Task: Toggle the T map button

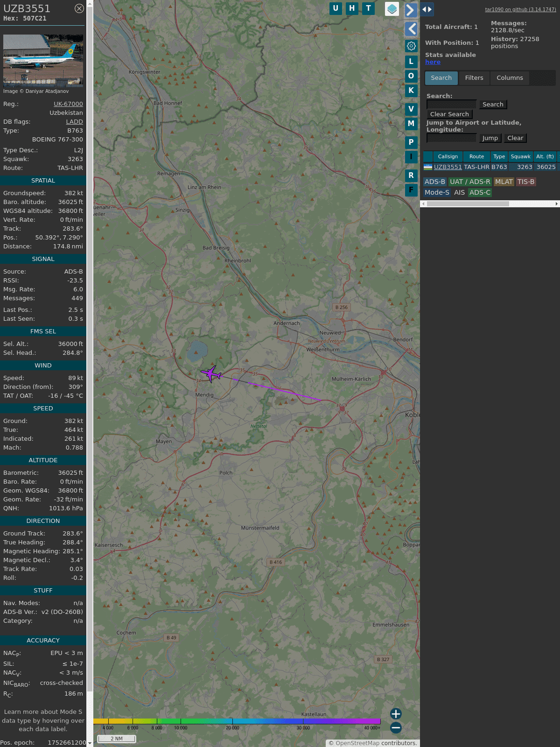Action: point(369,8)
